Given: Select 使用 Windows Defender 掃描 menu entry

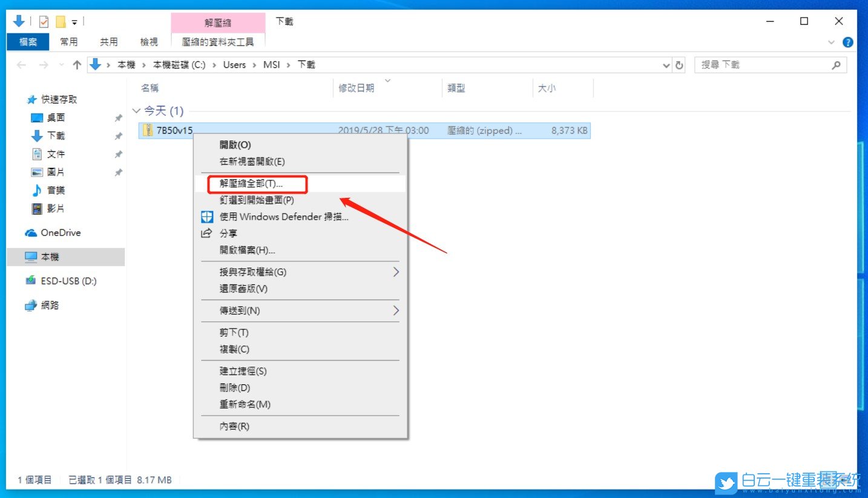Looking at the screenshot, I should point(283,217).
